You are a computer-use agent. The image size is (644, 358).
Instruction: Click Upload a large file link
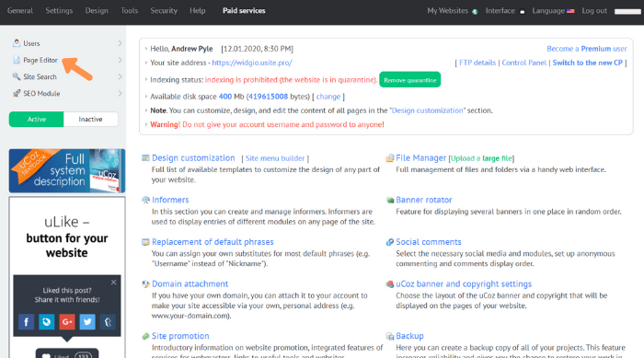[481, 158]
